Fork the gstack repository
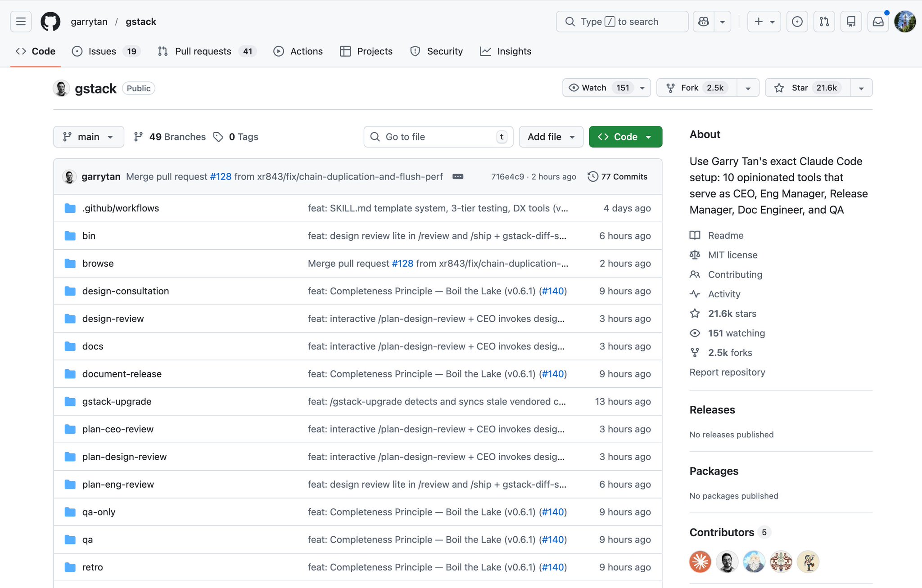The height and width of the screenshot is (588, 922). pos(697,88)
